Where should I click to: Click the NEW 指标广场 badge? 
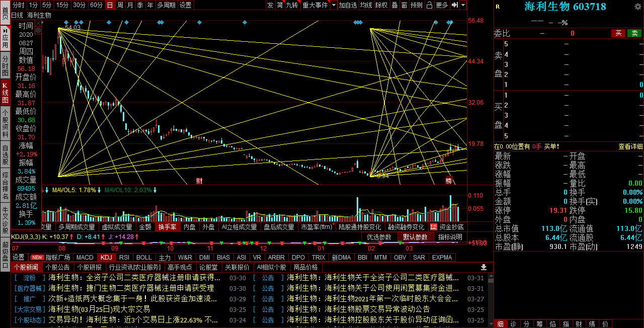coord(37,257)
